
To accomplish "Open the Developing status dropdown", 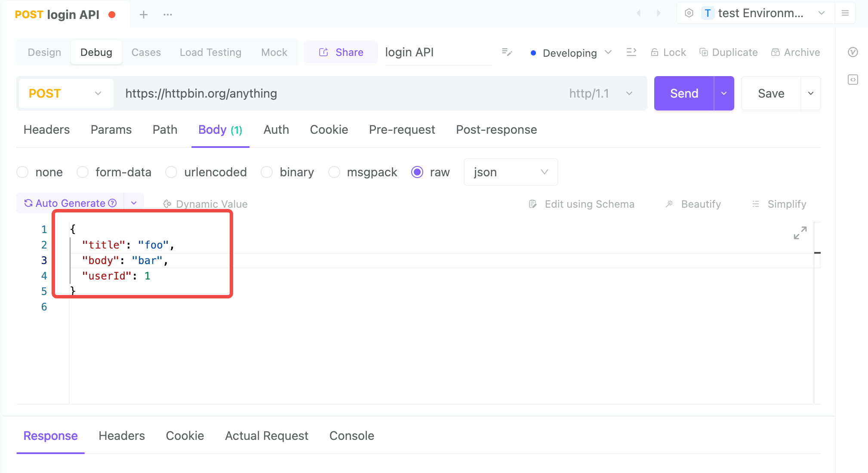I will [x=571, y=53].
